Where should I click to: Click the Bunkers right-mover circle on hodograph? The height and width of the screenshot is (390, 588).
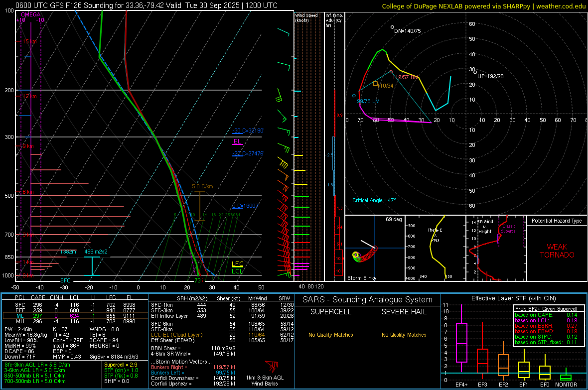click(391, 72)
